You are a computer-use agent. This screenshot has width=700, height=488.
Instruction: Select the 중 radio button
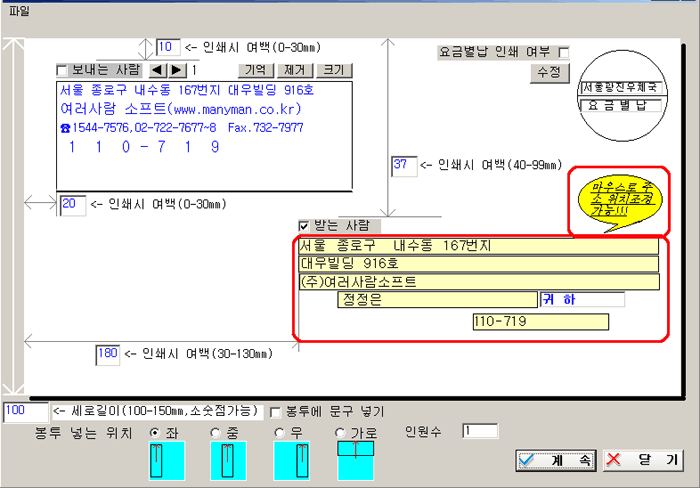click(215, 432)
